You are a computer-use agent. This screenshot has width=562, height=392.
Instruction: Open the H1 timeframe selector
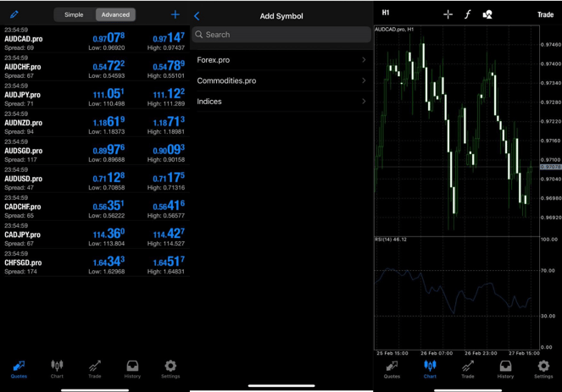tap(386, 13)
